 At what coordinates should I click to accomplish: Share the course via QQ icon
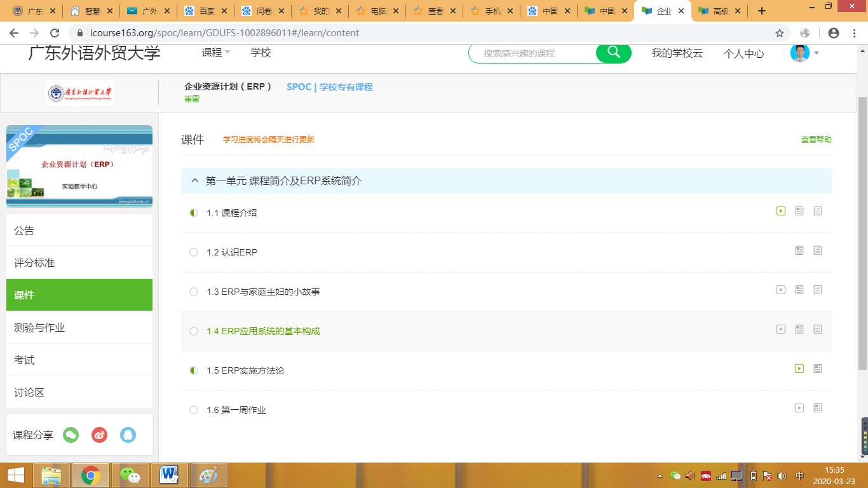[128, 435]
